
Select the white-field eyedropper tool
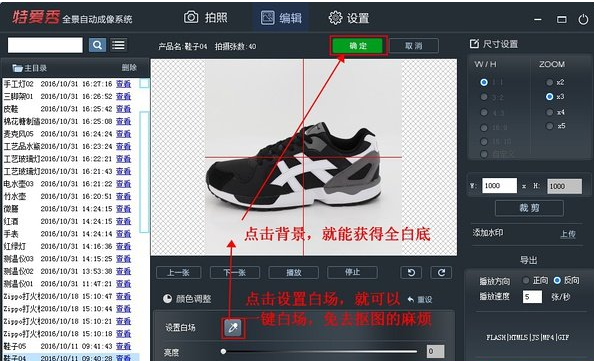click(x=233, y=327)
